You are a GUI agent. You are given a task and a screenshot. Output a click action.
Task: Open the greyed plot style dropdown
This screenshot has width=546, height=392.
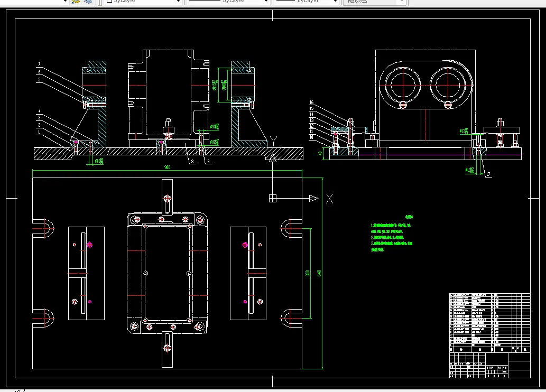(375, 2)
